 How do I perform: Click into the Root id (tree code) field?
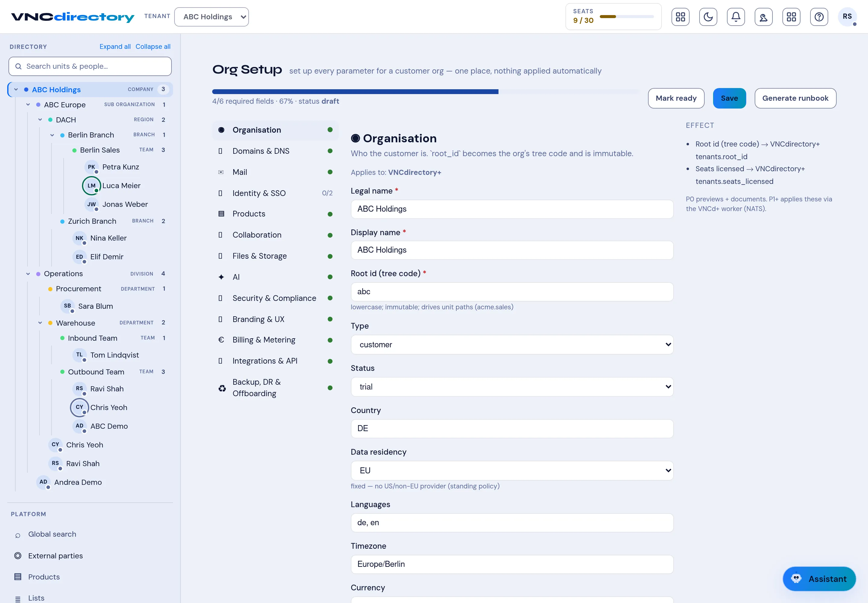(x=512, y=292)
